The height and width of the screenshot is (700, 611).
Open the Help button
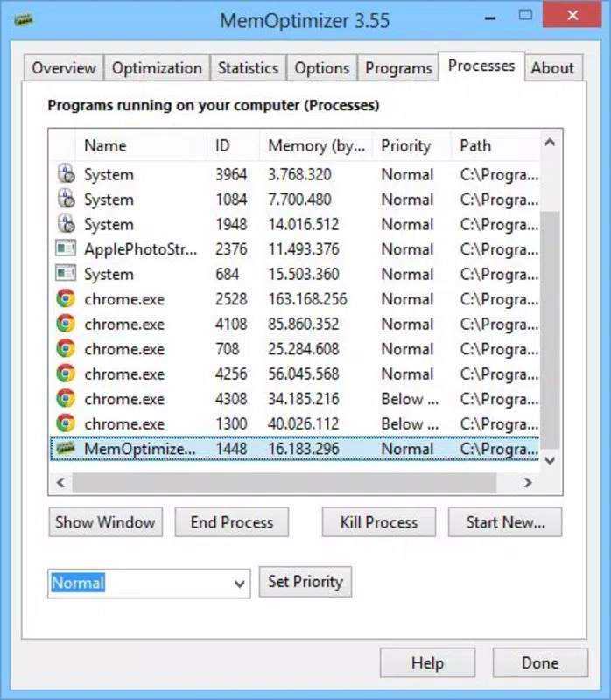click(427, 663)
